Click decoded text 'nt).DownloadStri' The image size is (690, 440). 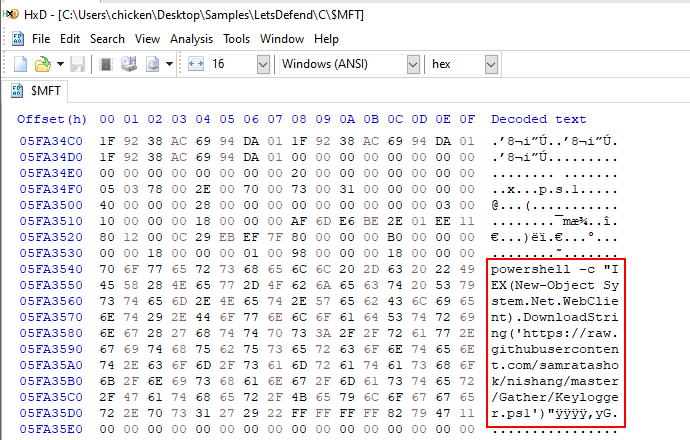[x=555, y=317]
